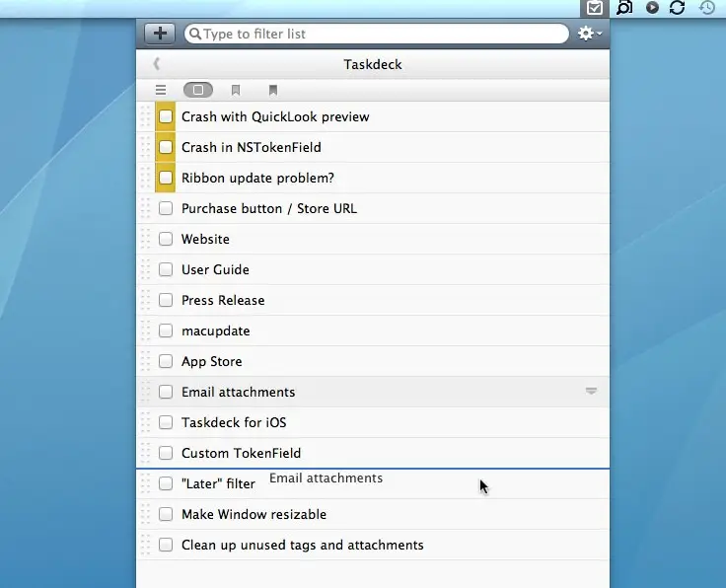
Task: Grab the drag handle of Website row
Action: point(145,239)
